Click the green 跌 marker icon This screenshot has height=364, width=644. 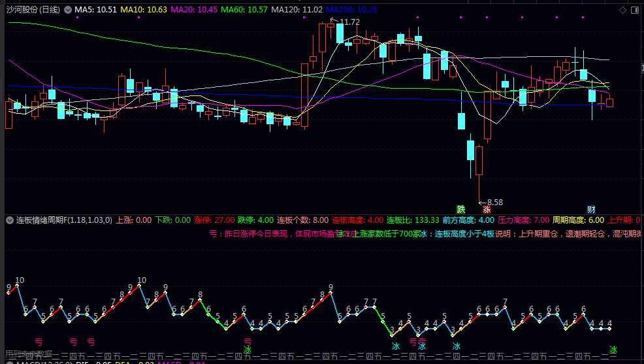click(x=461, y=209)
